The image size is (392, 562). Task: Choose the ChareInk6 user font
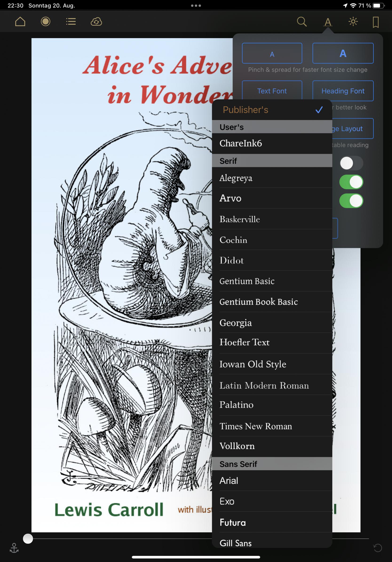click(272, 143)
